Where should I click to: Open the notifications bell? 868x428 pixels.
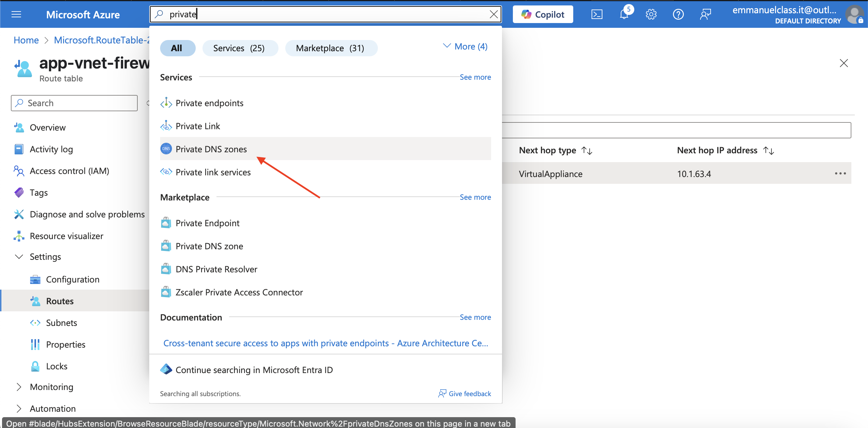pyautogui.click(x=624, y=14)
